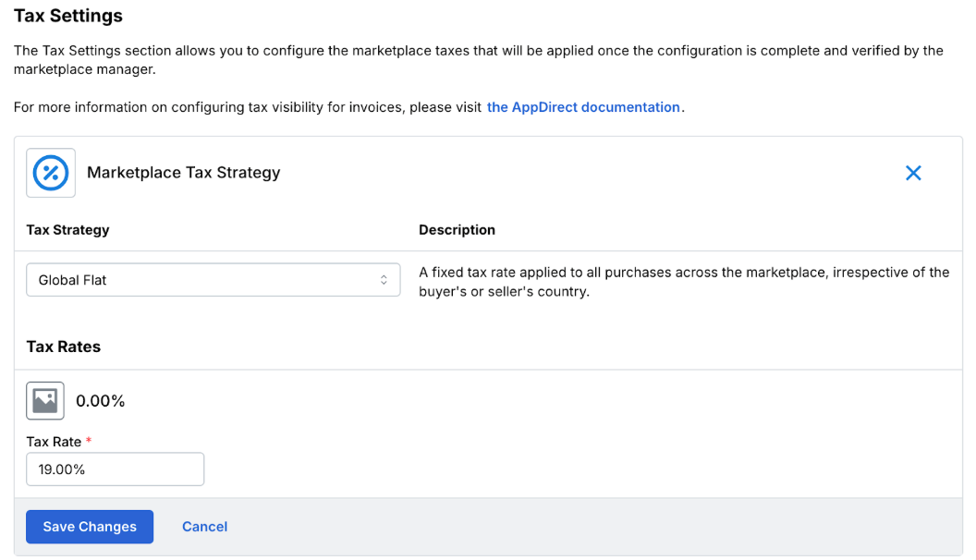Screen dimensions: 976x560
Task: Click the Marketplace Tax Strategy title text
Action: click(x=183, y=173)
